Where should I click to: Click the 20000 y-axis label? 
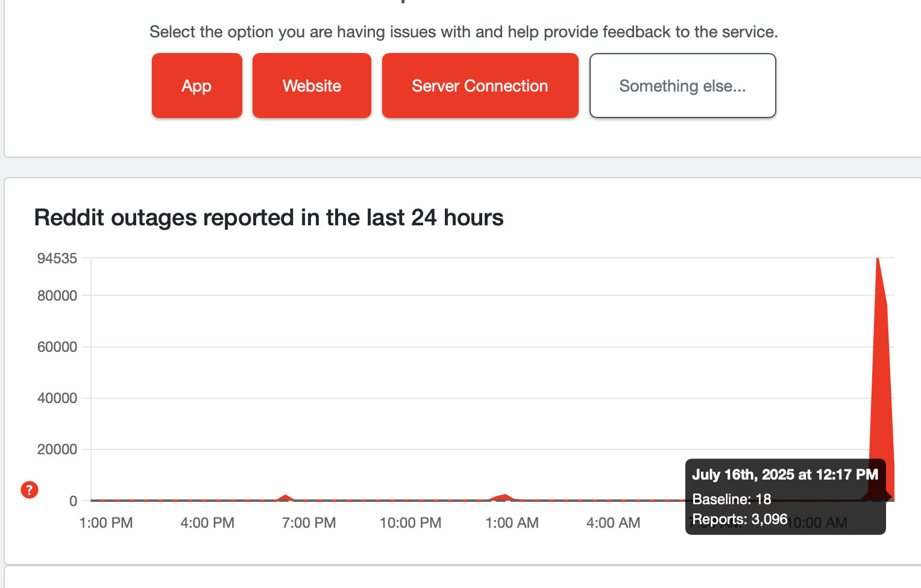[x=57, y=449]
